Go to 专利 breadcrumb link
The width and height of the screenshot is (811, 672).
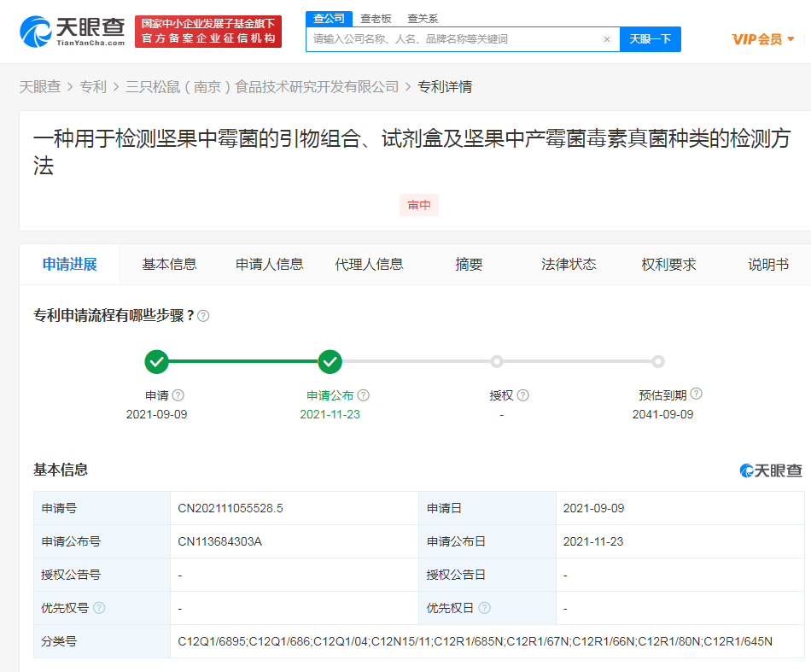coord(93,86)
